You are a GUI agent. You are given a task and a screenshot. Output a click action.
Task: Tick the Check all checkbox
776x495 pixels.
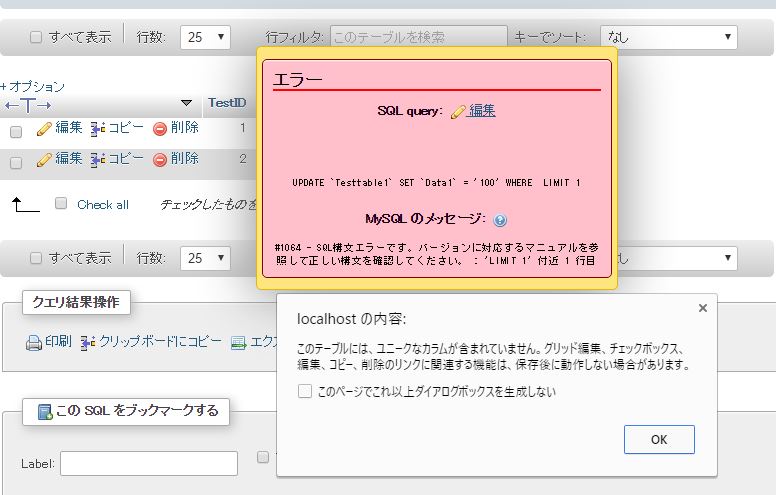(61, 203)
